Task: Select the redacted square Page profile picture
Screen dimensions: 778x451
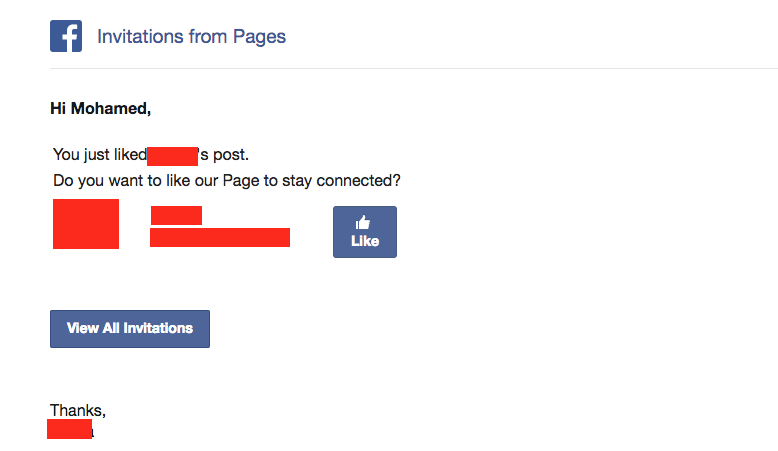Action: [86, 224]
